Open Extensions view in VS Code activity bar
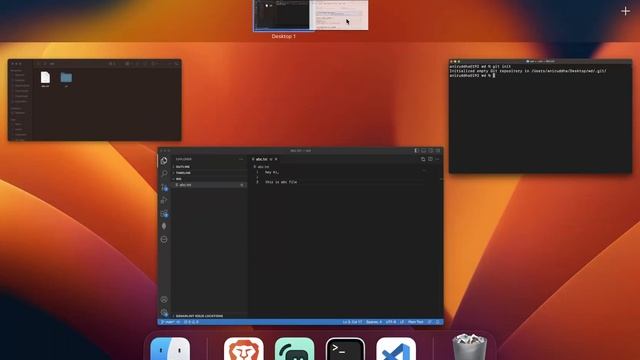Screen dimensions: 640x360 [x=164, y=213]
